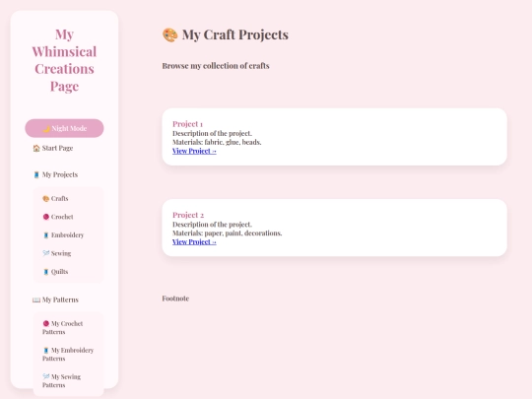Toggle the Night Mode button

pyautogui.click(x=64, y=128)
